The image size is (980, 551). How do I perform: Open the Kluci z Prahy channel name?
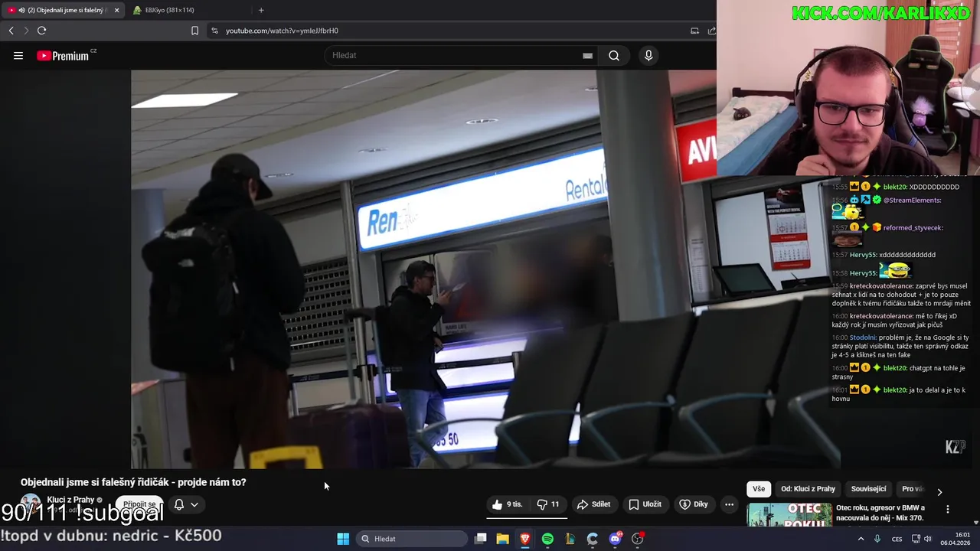[x=70, y=500]
